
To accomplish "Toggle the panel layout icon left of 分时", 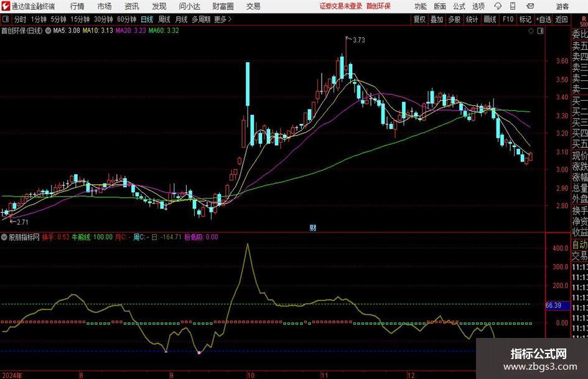I will (x=6, y=19).
